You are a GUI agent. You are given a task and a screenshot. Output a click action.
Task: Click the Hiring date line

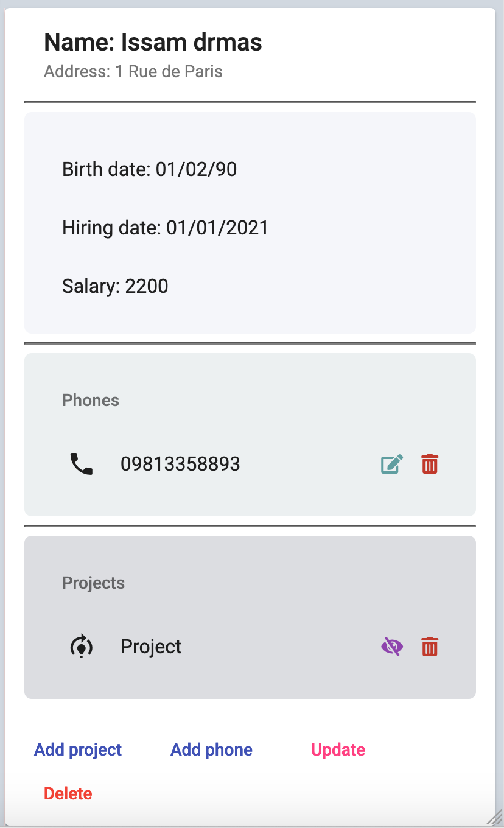(165, 228)
